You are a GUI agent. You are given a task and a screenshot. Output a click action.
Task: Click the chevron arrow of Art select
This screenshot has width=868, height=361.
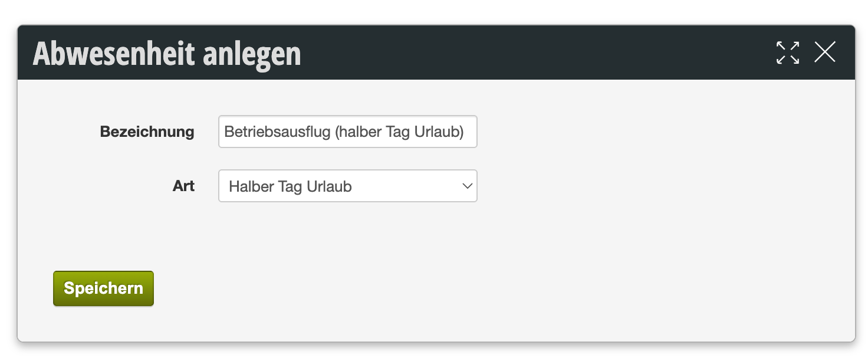coord(468,186)
